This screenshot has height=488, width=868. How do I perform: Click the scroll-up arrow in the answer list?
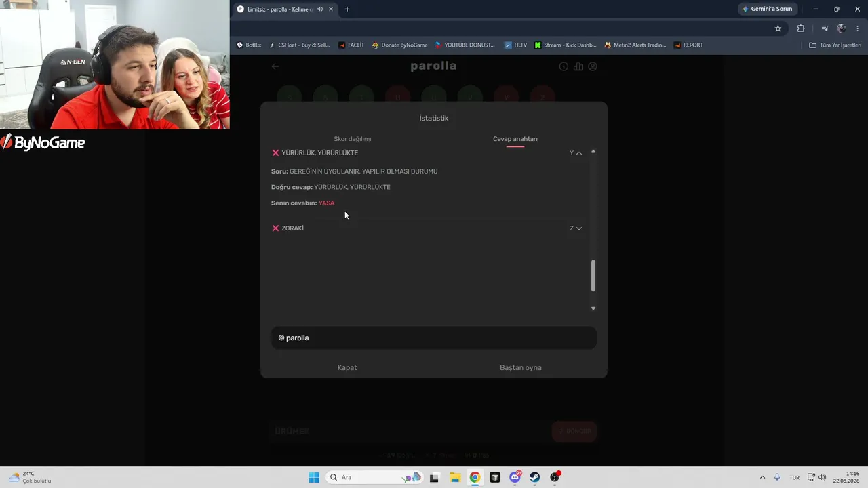[x=593, y=152]
